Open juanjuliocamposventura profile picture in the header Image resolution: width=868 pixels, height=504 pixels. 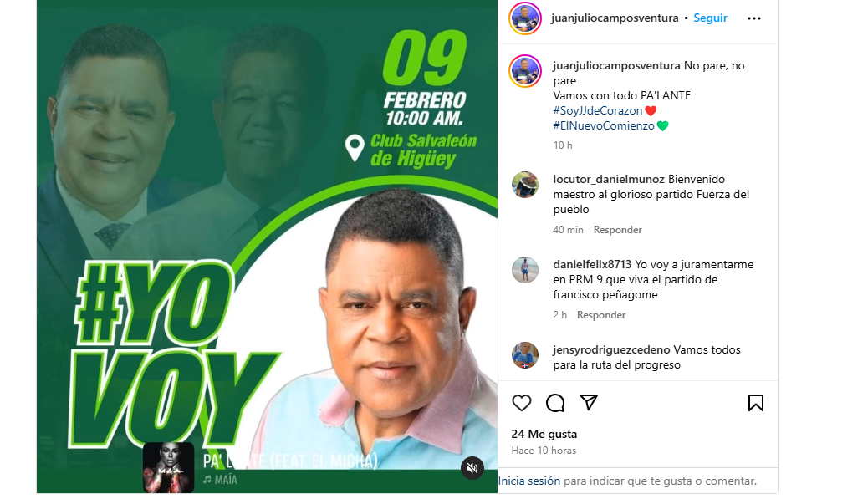525,18
